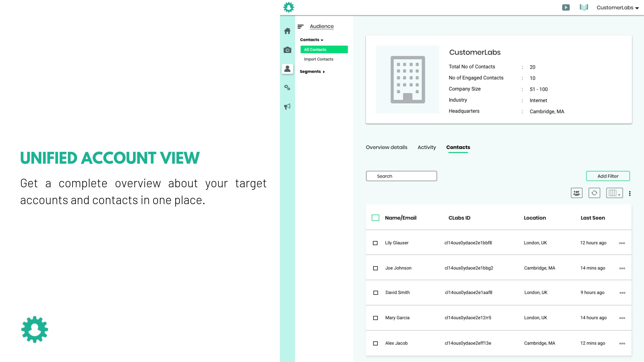The image size is (644, 362).
Task: Open row actions for Alex Jacob
Action: (622, 343)
